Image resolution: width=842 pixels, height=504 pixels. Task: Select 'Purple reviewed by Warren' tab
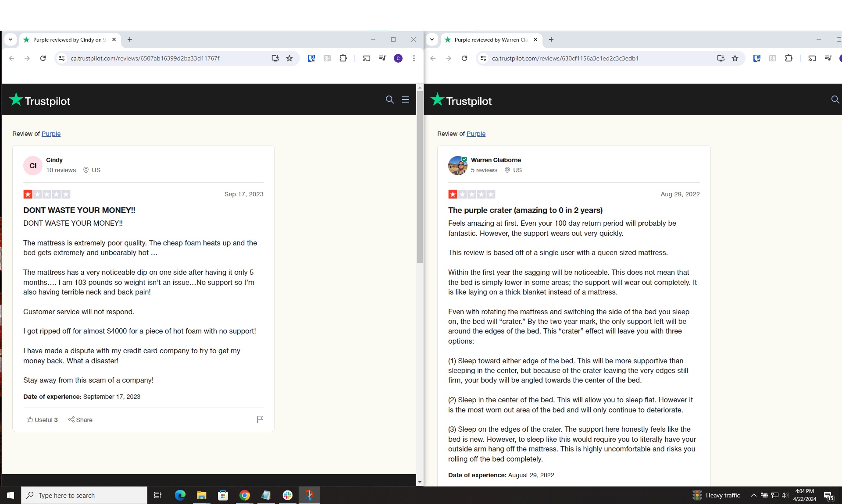coord(491,40)
